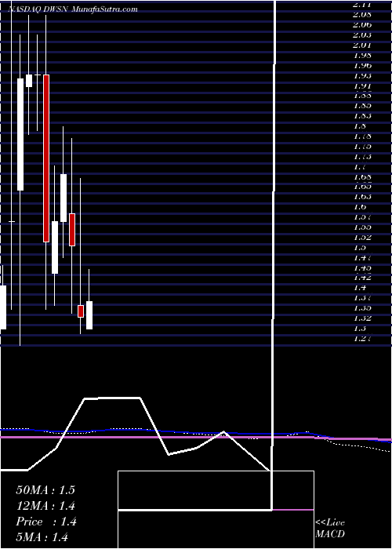Click the tallest white candlestick body

click(x=20, y=134)
